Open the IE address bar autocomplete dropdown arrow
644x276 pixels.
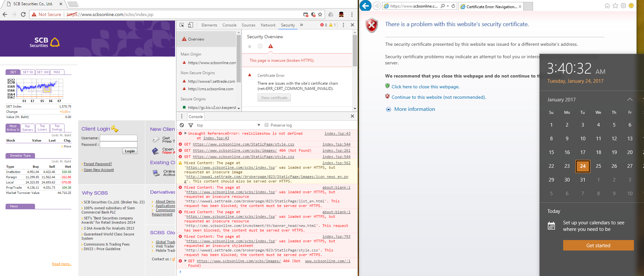tap(448, 6)
